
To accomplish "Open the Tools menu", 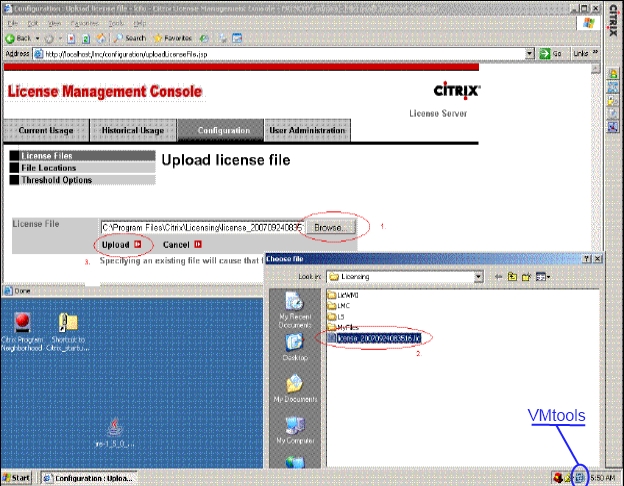I will pyautogui.click(x=116, y=23).
